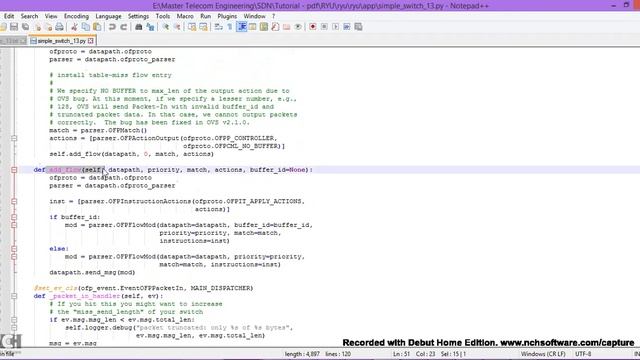Viewport: 640px width, 360px height.
Task: Click the Zoom Out icon
Action: (x=177, y=27)
